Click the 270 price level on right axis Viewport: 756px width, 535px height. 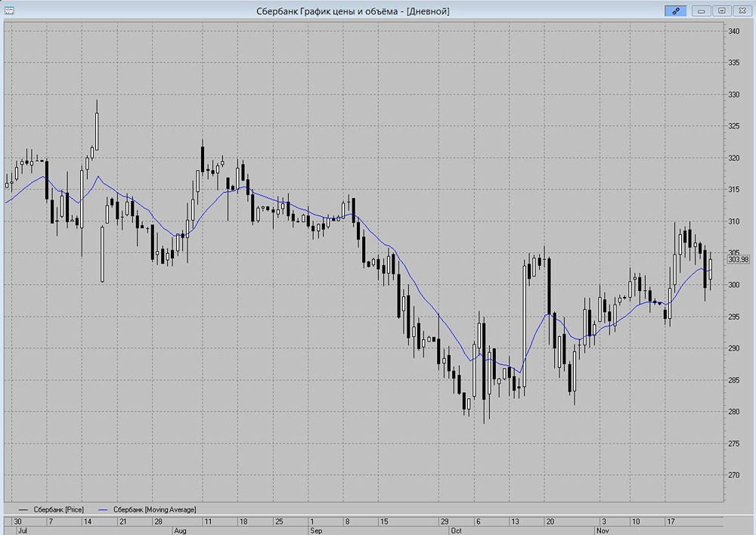(x=733, y=475)
